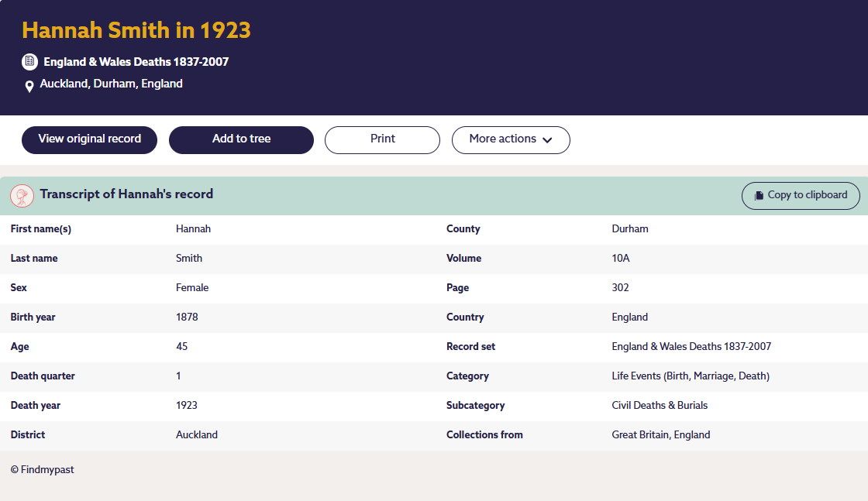Click the Volume label
This screenshot has height=501, width=868.
click(x=464, y=258)
